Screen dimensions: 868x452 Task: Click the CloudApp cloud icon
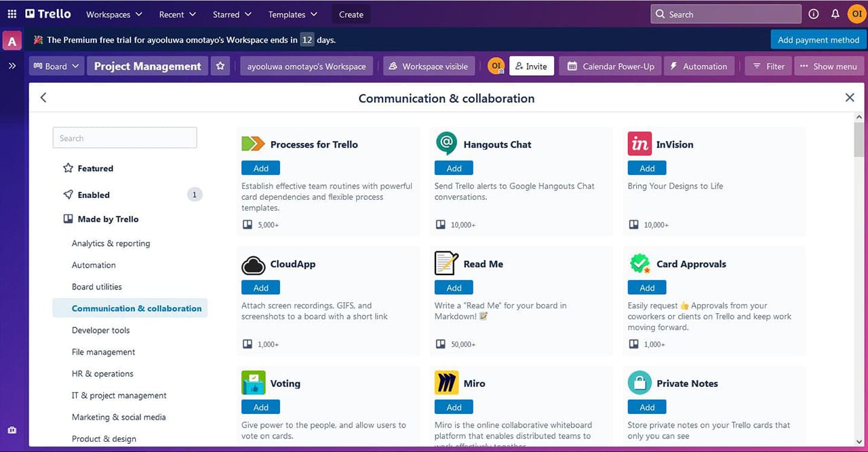253,264
